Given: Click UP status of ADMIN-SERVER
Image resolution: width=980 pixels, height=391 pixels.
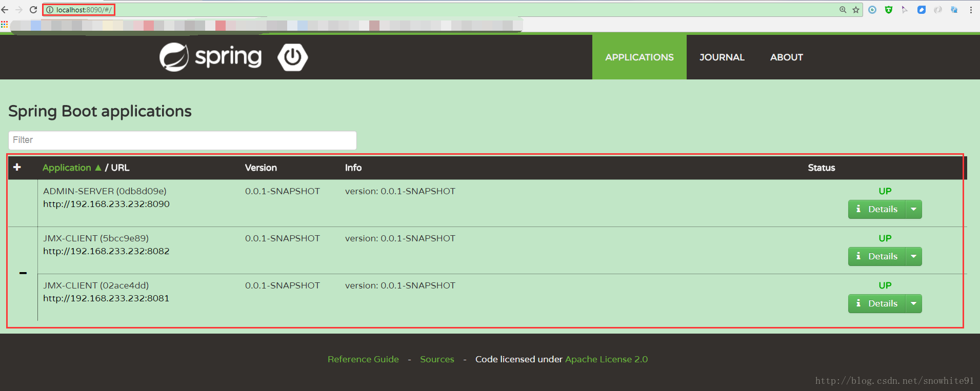Looking at the screenshot, I should 885,191.
